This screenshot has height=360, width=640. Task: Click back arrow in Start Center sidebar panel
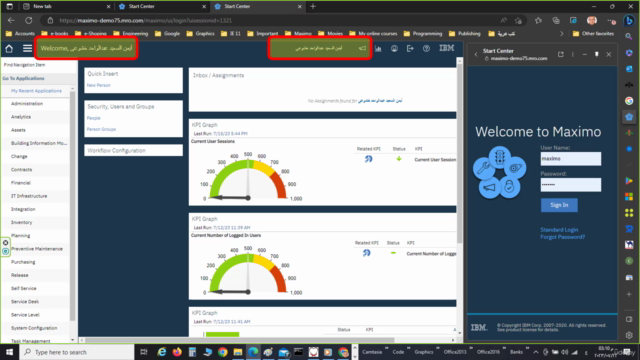(476, 54)
